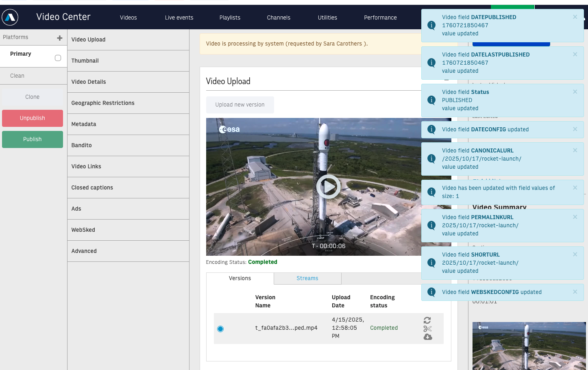Open the Closed captions section
Screen dimensions: 588x370
coord(128,188)
